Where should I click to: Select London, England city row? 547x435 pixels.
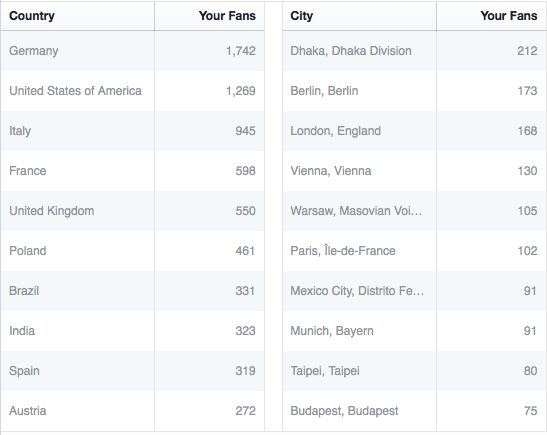(x=414, y=131)
